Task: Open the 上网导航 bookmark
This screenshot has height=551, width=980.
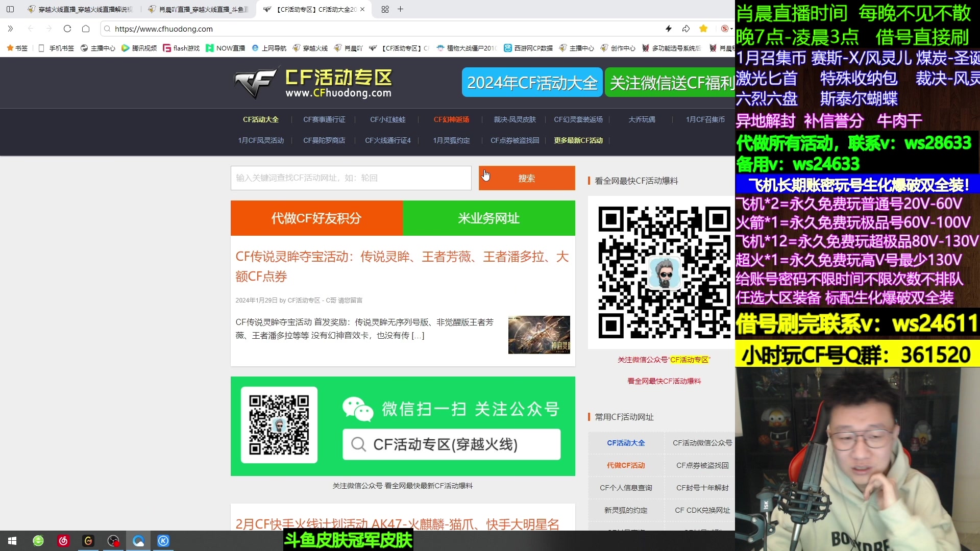Action: pos(269,48)
